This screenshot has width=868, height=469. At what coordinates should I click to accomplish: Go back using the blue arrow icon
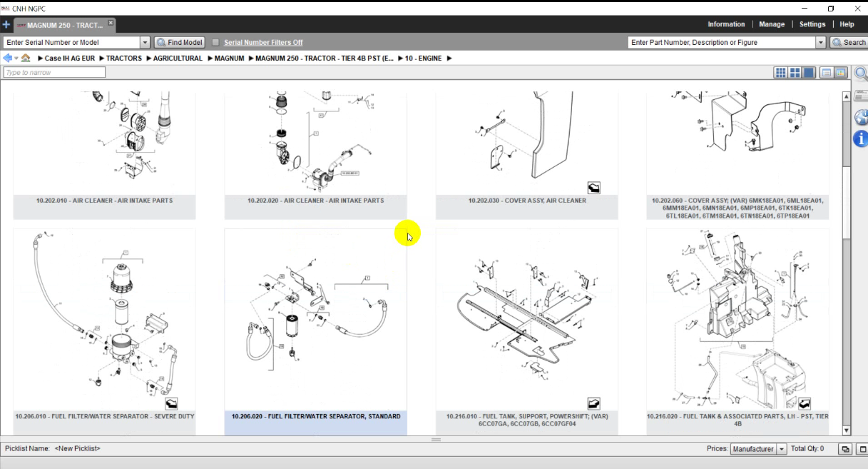[x=8, y=58]
